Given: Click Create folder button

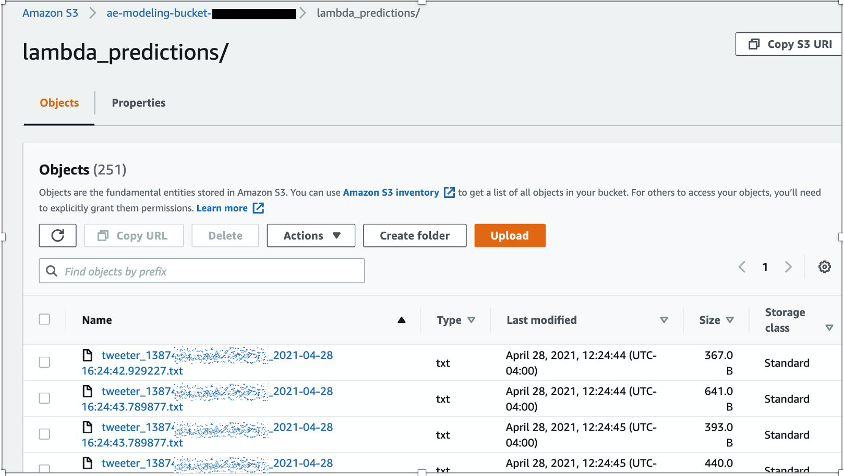Looking at the screenshot, I should click(x=414, y=236).
